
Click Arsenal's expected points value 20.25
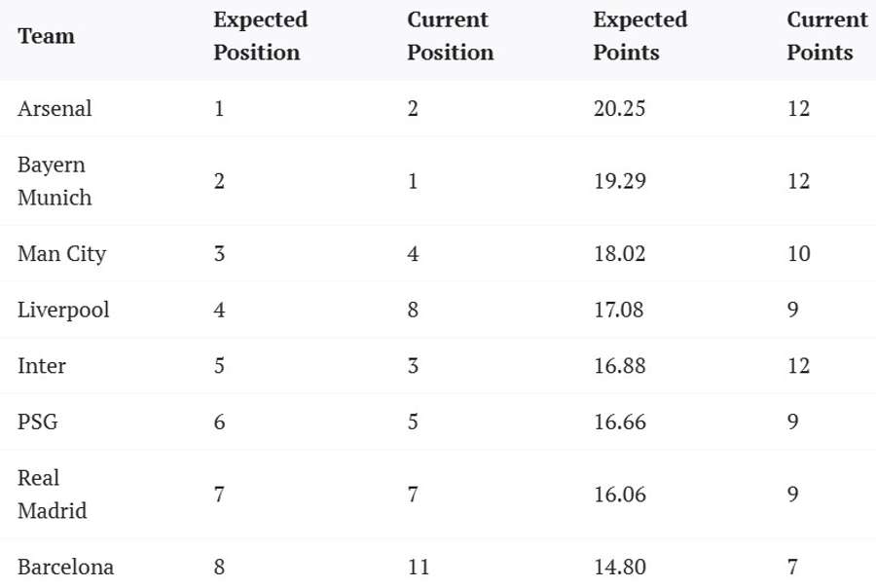[619, 108]
